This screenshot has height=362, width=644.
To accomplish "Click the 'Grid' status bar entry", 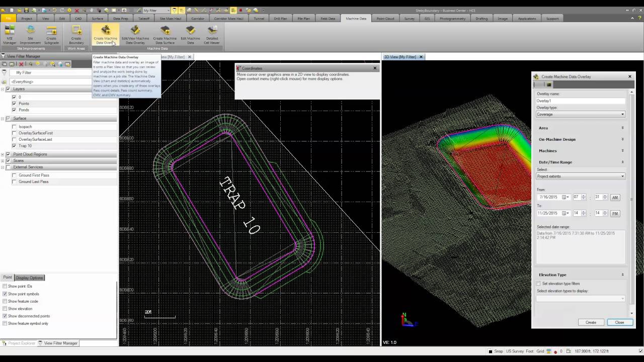I will (540, 351).
